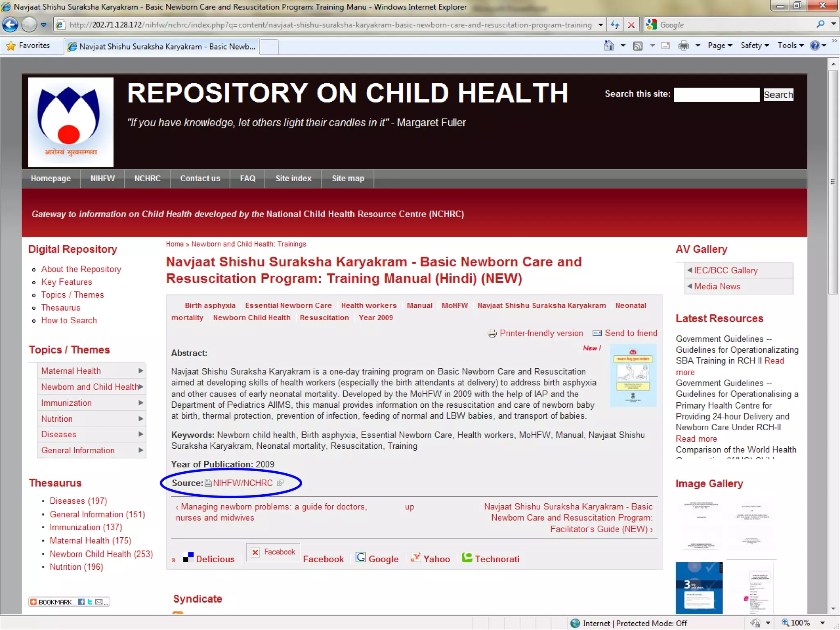
Task: Select the NCHRC navigation tab
Action: pos(147,178)
